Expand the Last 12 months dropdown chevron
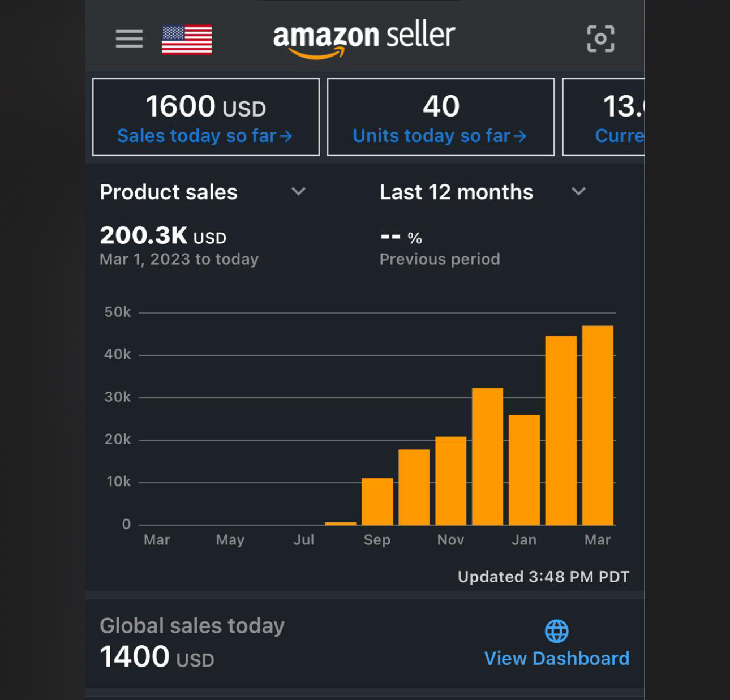Viewport: 730px width, 700px height. [x=578, y=192]
